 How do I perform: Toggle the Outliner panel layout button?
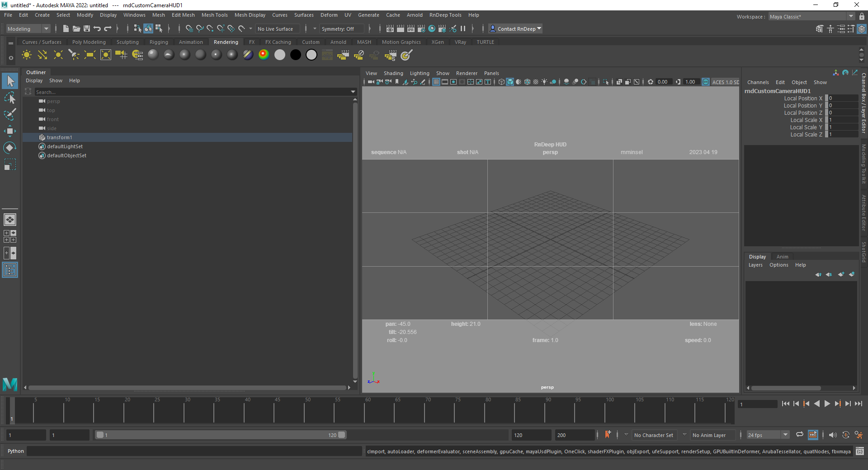point(9,270)
